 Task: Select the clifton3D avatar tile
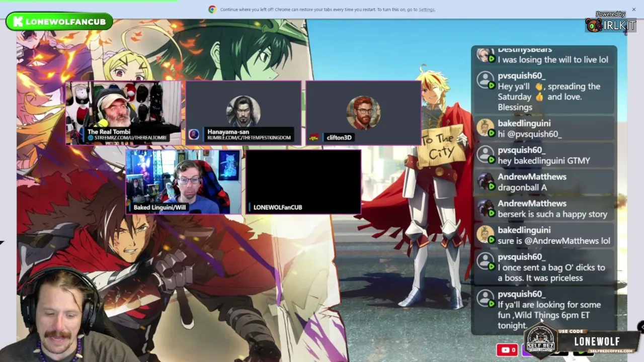tap(363, 113)
